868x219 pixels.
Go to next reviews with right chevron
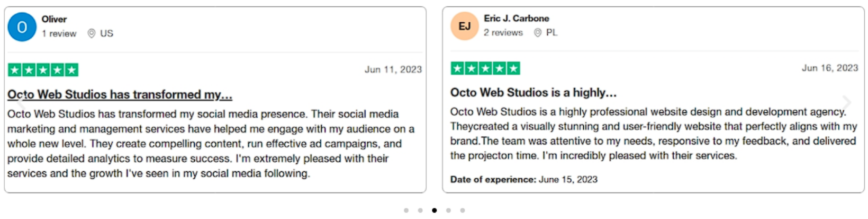(846, 102)
